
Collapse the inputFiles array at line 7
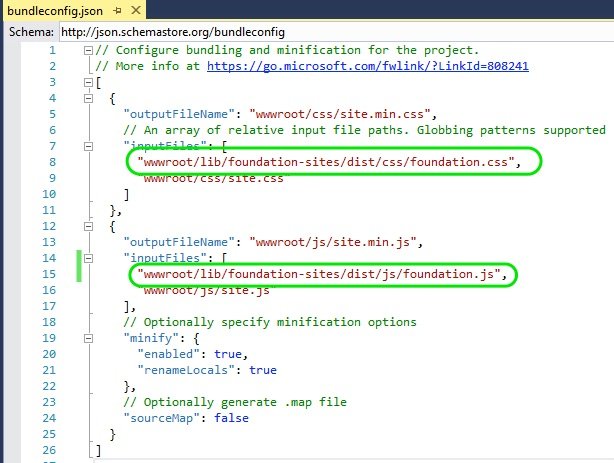click(88, 146)
